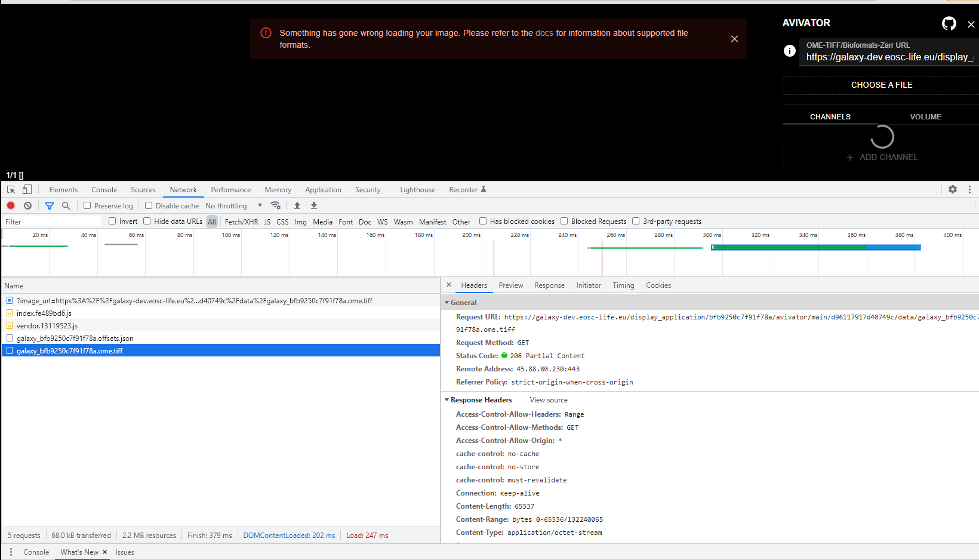This screenshot has width=979, height=560.
Task: Collapse the General section
Action: click(x=447, y=302)
